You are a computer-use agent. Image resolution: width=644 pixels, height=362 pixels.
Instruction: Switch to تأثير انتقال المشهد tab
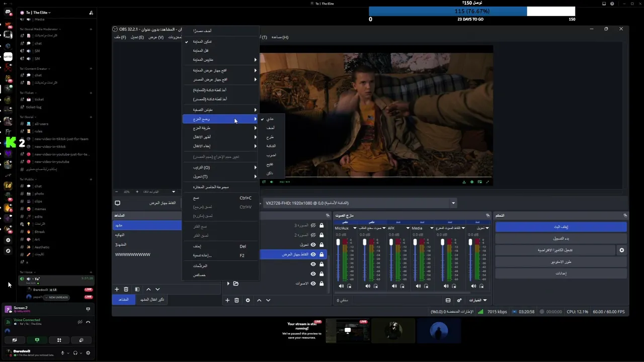click(x=152, y=300)
